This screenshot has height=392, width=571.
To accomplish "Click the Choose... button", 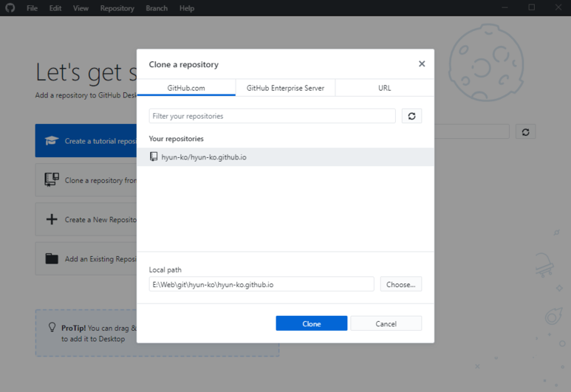I will [x=401, y=284].
